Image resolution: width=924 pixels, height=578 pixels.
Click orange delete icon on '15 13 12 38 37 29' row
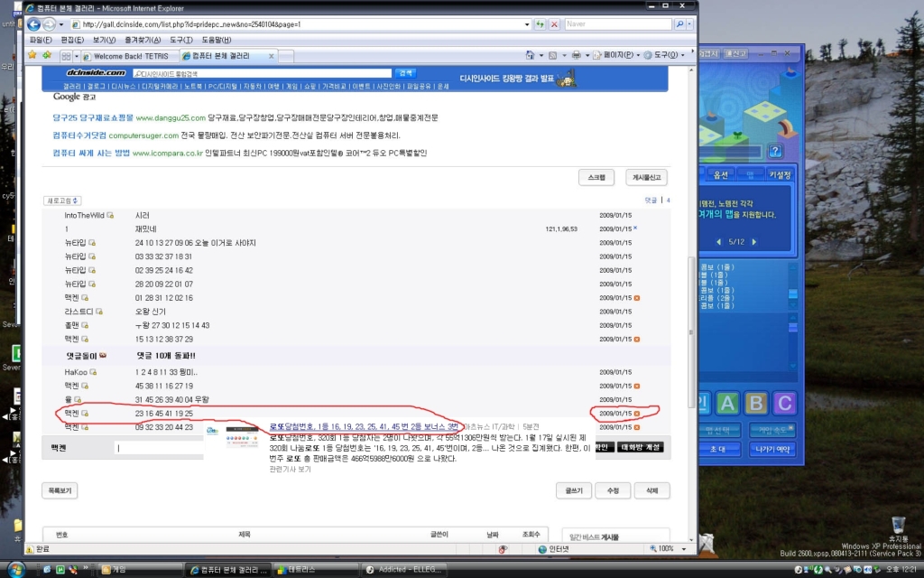point(637,340)
